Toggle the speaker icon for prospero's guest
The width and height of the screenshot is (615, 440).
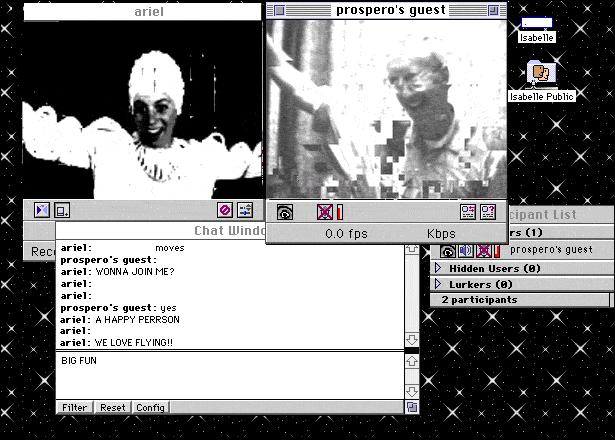click(466, 251)
